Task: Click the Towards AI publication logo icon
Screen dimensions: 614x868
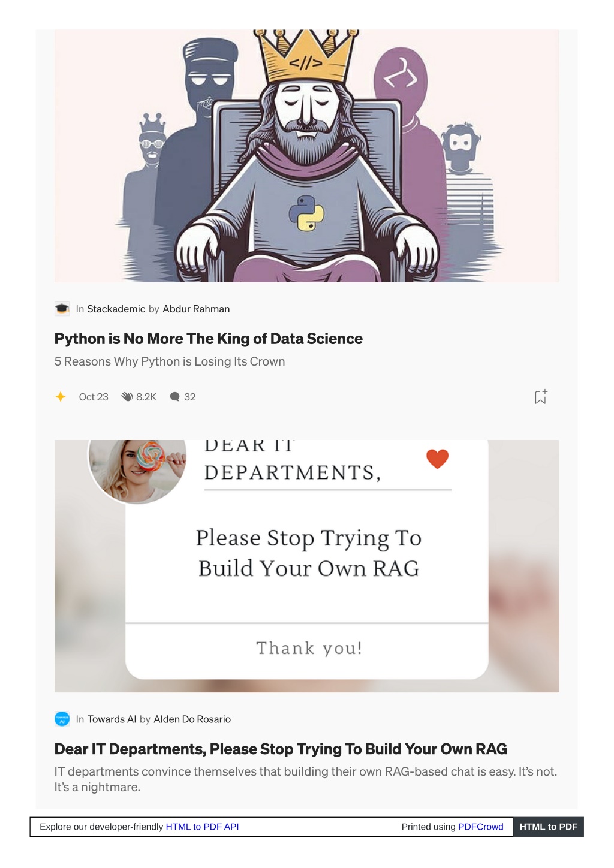Action: click(62, 719)
